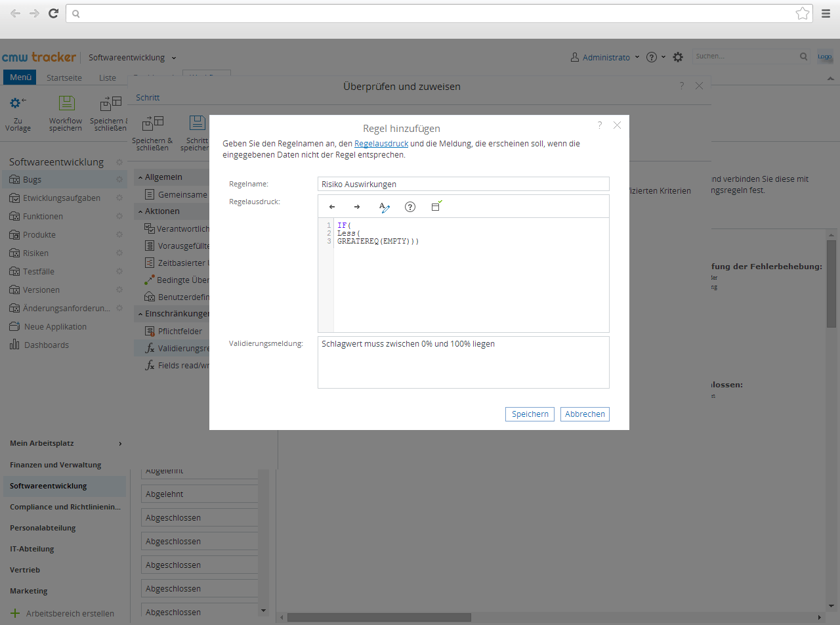Click the gear next to Versionen
The image size is (840, 625).
click(119, 290)
